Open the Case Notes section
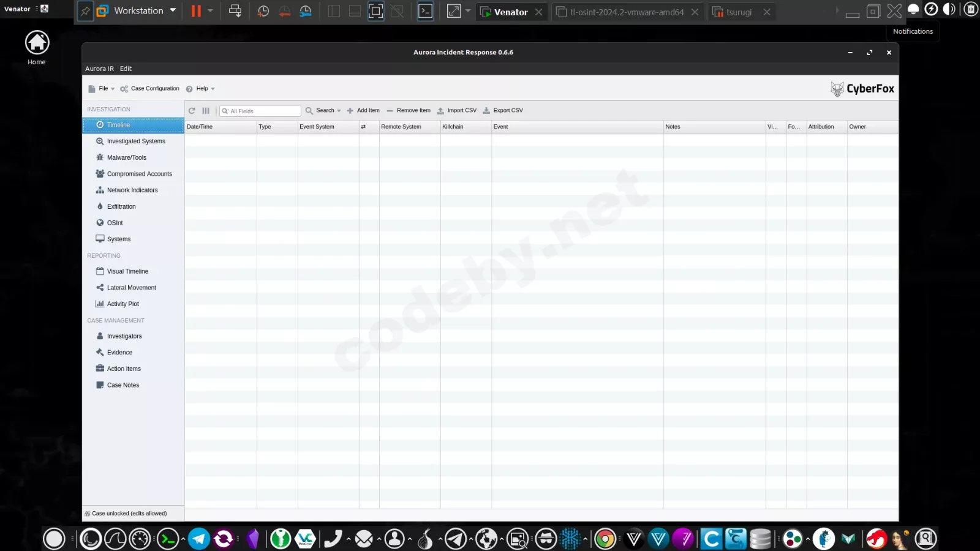The width and height of the screenshot is (980, 551). (x=123, y=384)
